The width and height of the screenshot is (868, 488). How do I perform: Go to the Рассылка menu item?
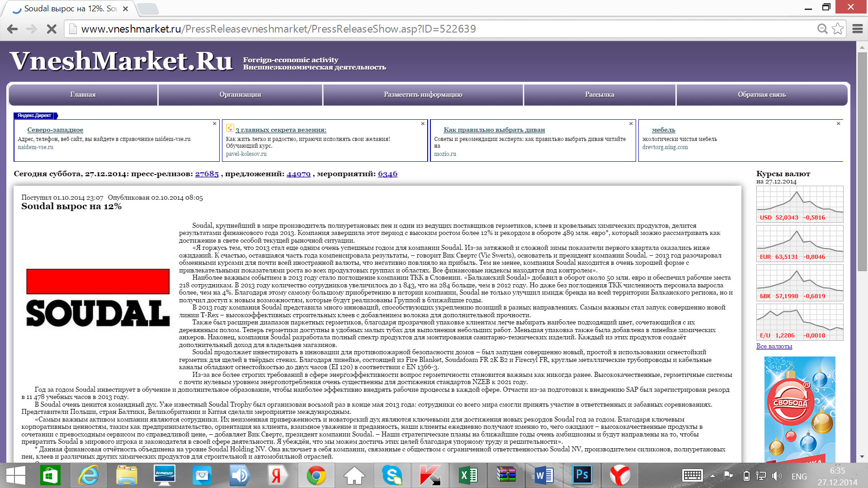pyautogui.click(x=599, y=94)
